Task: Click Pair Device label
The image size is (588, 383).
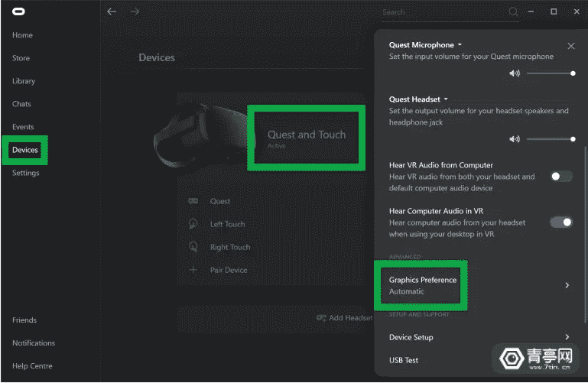Action: 229,270
